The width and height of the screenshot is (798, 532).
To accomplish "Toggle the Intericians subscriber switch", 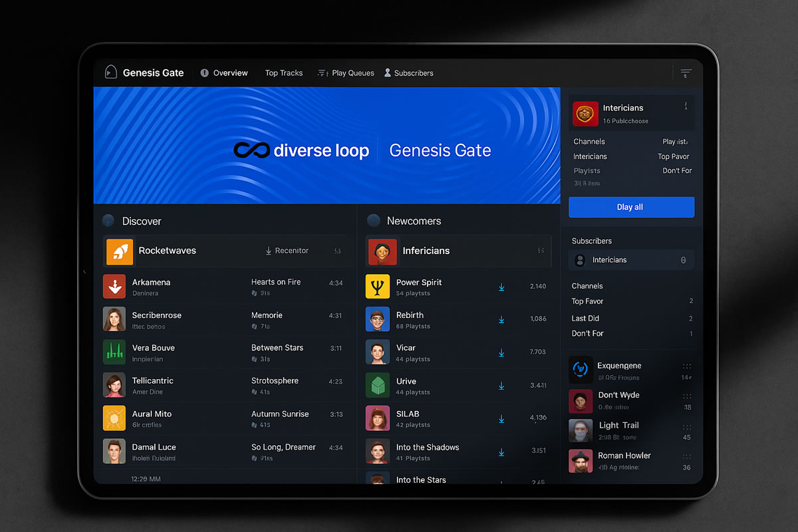I will (x=683, y=260).
